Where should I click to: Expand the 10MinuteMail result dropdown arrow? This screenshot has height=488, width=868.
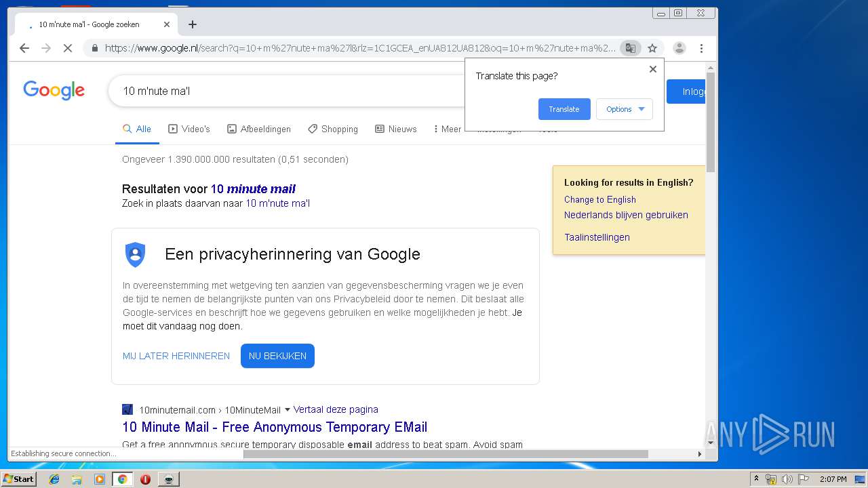288,409
